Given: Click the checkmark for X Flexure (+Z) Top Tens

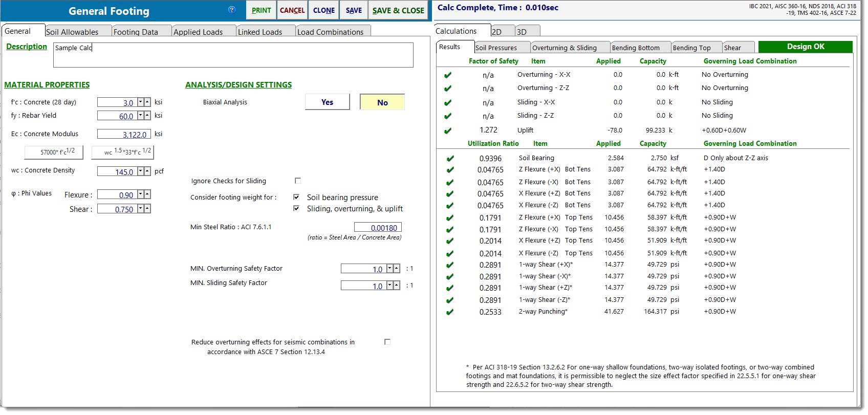Looking at the screenshot, I should point(450,241).
